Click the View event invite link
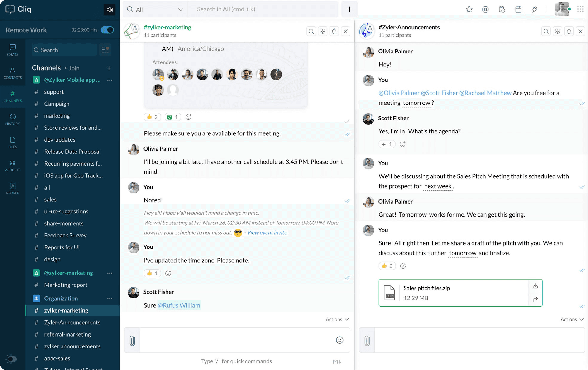The width and height of the screenshot is (588, 370). (x=267, y=232)
